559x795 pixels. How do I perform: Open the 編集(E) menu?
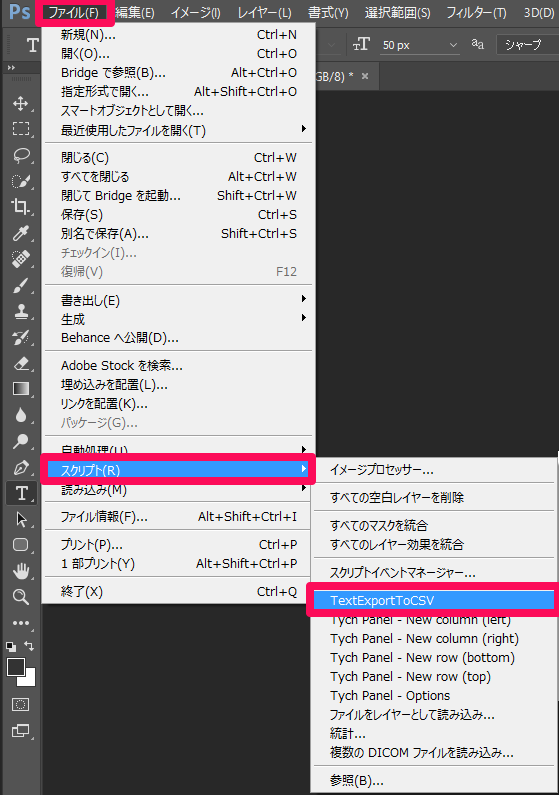135,12
